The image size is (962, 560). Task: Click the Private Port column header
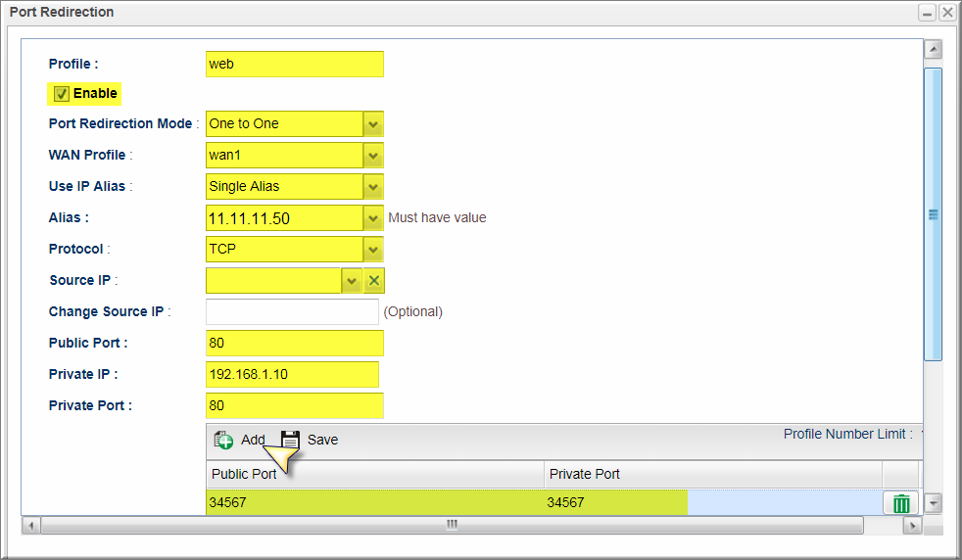click(x=712, y=474)
